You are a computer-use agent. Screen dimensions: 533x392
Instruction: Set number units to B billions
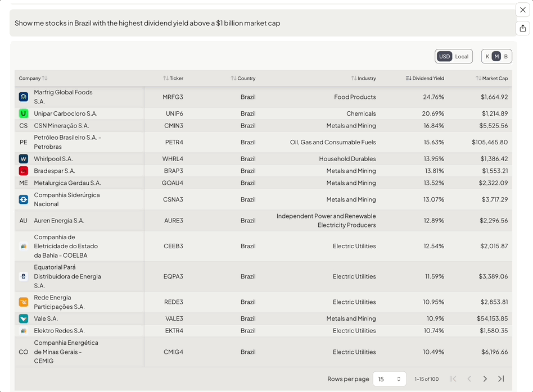coord(506,56)
